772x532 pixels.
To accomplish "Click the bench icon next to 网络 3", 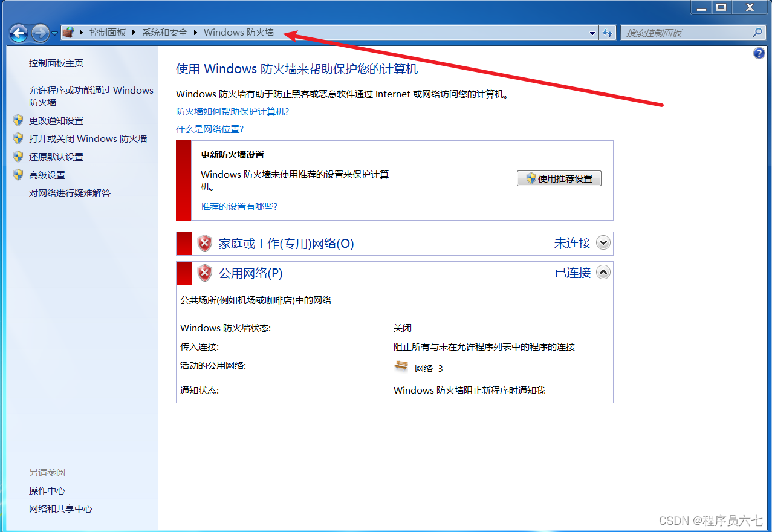I will [401, 366].
